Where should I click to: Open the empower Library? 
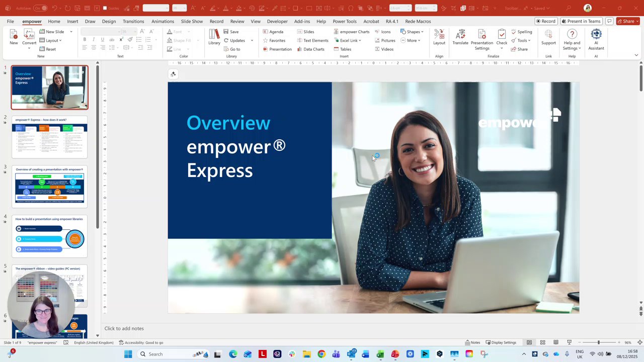214,37
